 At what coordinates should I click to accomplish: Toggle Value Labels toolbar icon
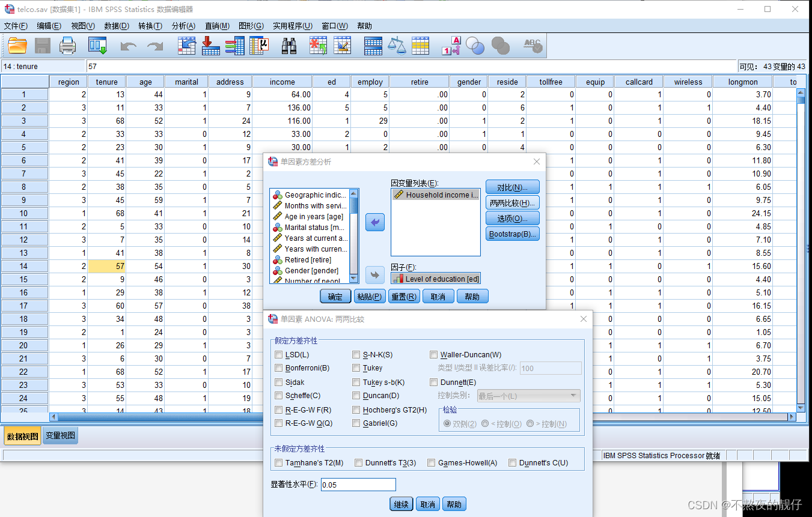[x=451, y=46]
